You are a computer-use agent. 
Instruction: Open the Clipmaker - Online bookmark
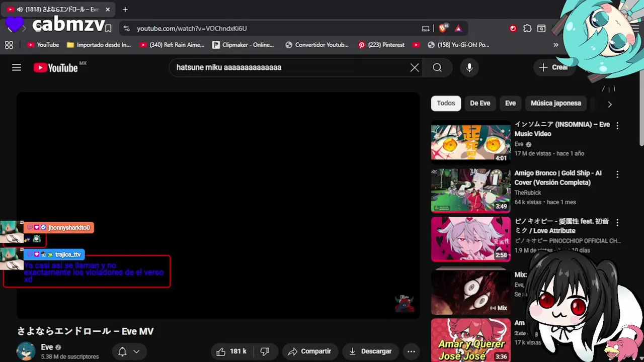[x=244, y=45]
